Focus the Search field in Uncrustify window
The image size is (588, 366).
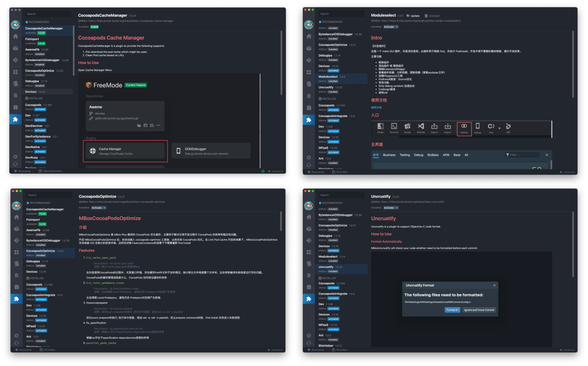[x=341, y=195]
